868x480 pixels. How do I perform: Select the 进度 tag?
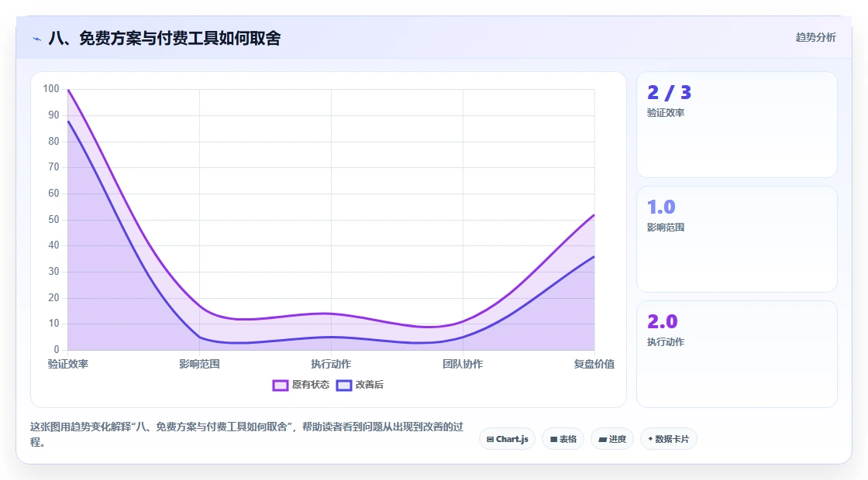pyautogui.click(x=612, y=439)
